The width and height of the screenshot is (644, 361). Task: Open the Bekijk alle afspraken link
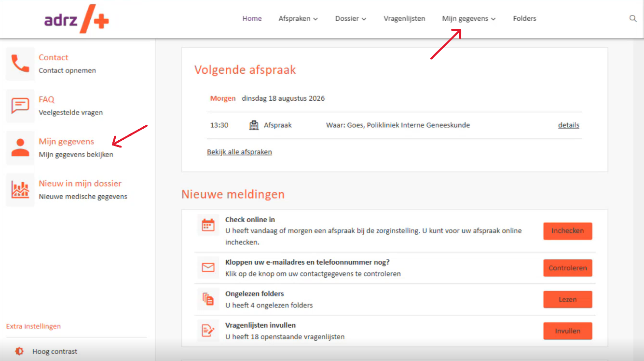[239, 152]
